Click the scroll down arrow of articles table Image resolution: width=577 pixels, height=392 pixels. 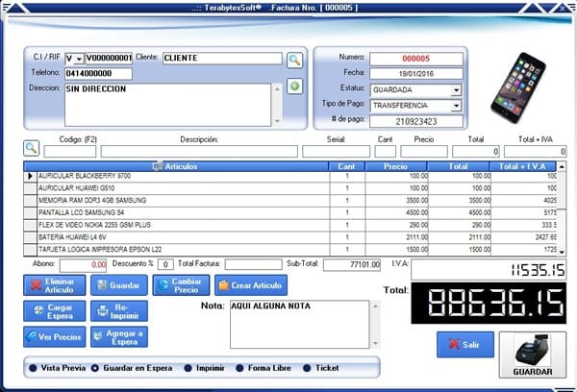point(562,252)
